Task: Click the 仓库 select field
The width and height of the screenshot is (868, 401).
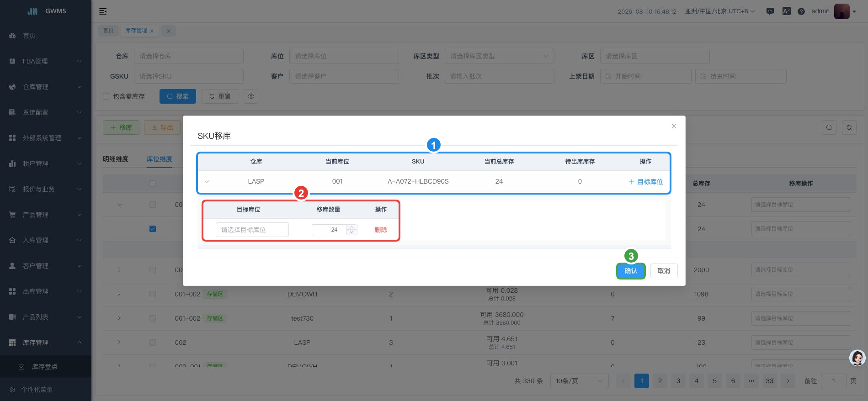Action: coord(188,56)
